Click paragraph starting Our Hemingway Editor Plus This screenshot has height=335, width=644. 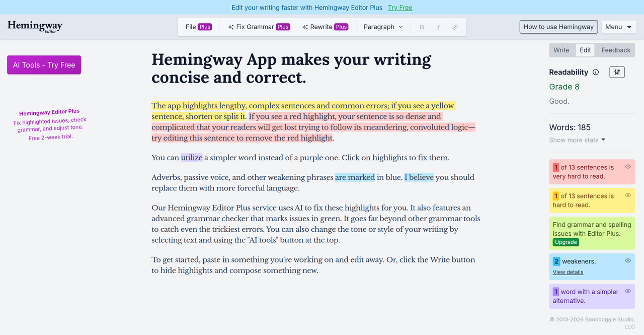point(316,224)
